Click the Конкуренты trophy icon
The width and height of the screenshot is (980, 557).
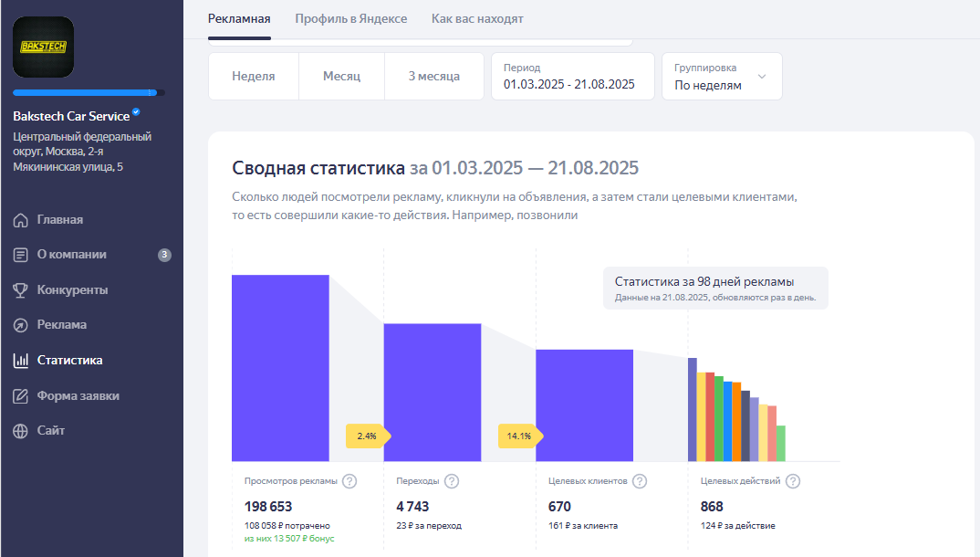coord(21,290)
